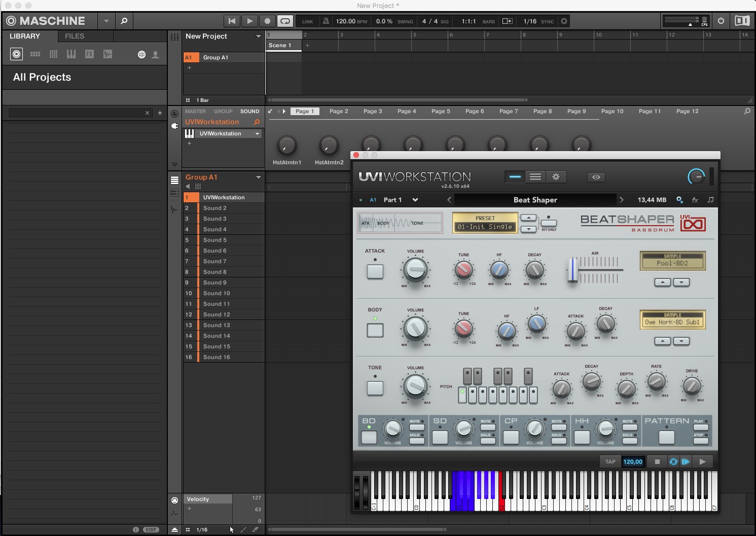
Task: Switch to the FILES tab
Action: click(x=75, y=36)
